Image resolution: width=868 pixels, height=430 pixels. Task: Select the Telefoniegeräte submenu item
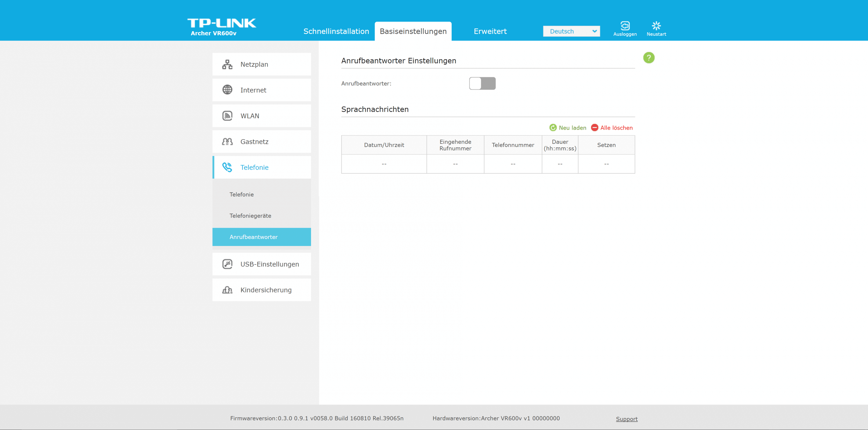(x=250, y=216)
